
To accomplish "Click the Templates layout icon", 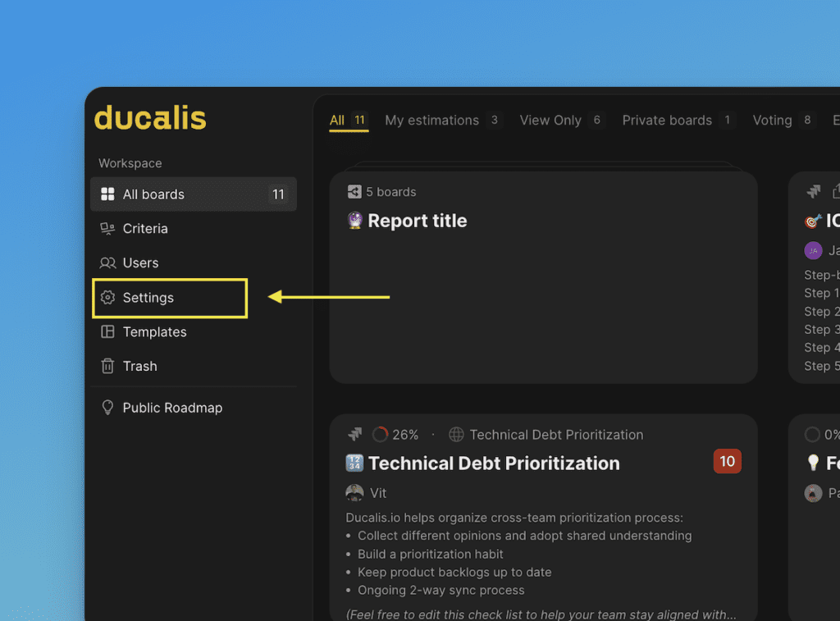I will tap(107, 332).
